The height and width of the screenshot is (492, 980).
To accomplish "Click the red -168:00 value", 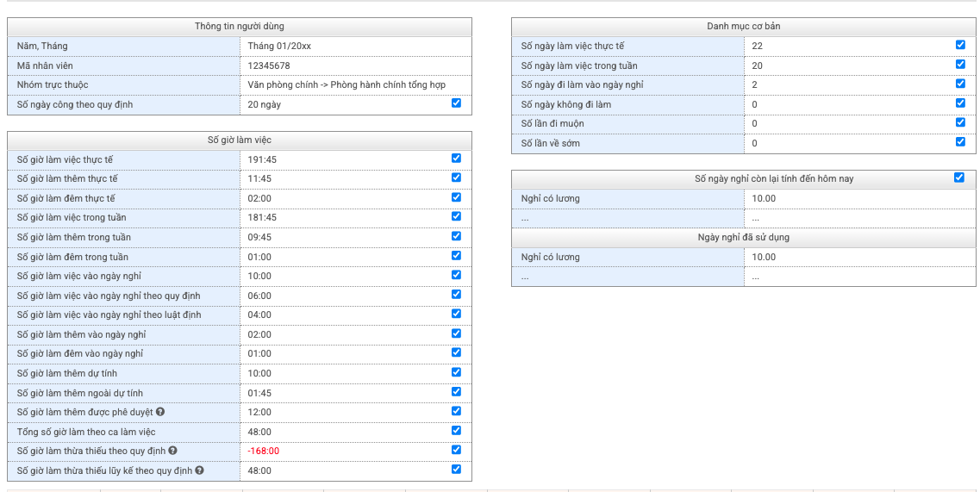I will [x=263, y=451].
